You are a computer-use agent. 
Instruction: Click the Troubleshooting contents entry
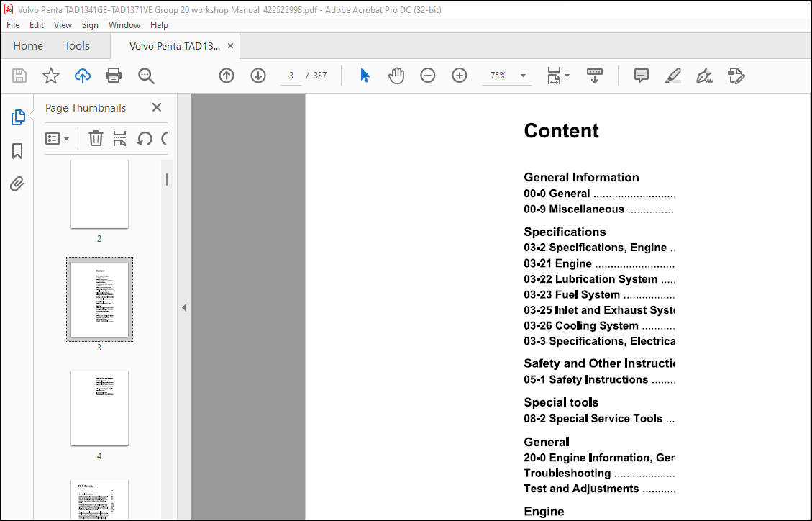598,474
